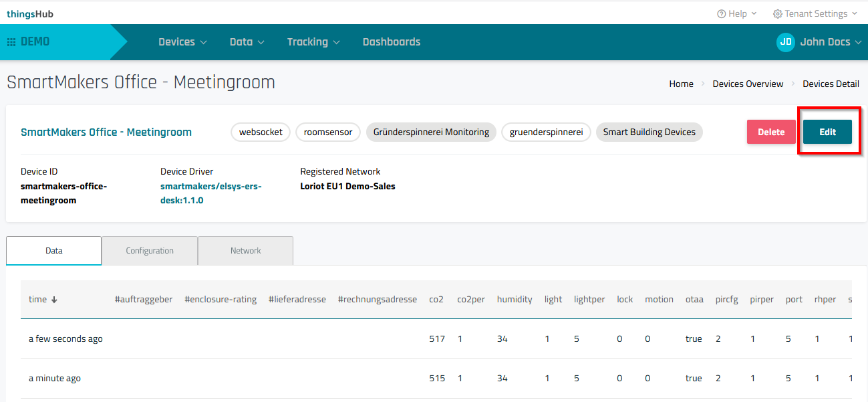Expand the Devices menu
Image resolution: width=868 pixels, height=402 pixels.
coord(182,42)
